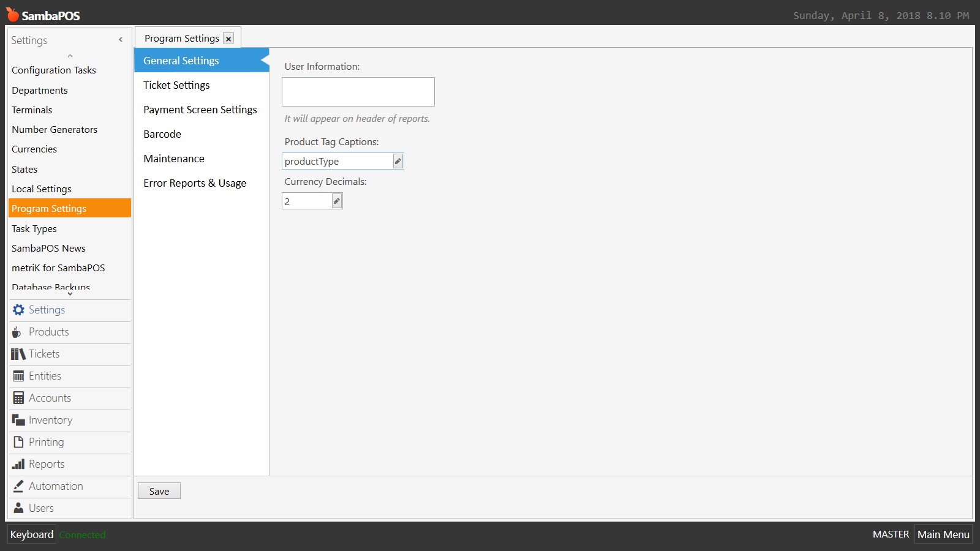Click the Currency Decimals field

click(x=307, y=201)
